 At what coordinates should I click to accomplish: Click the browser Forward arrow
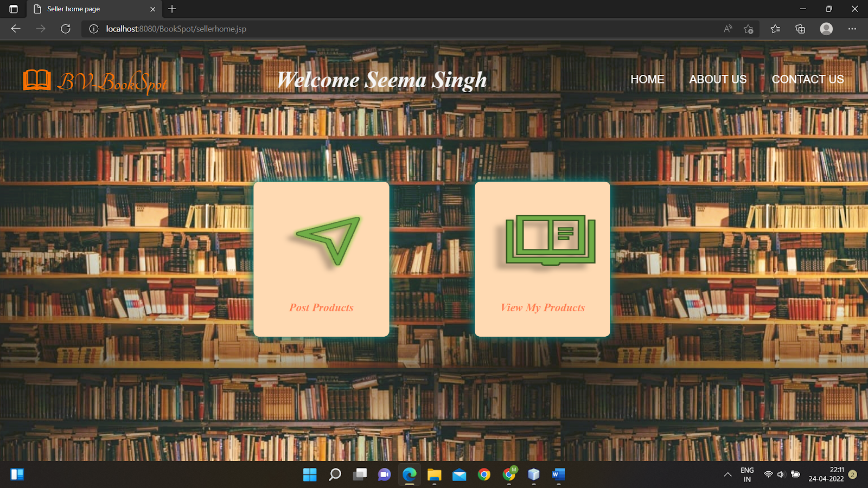(x=41, y=29)
